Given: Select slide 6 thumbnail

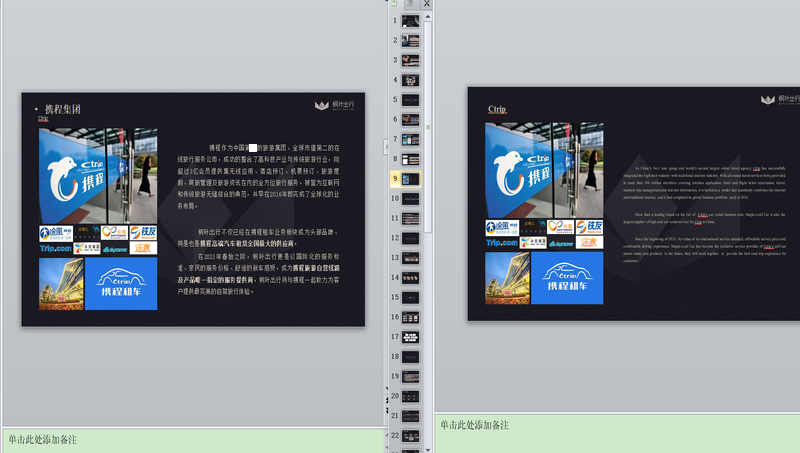Looking at the screenshot, I should pyautogui.click(x=410, y=120).
